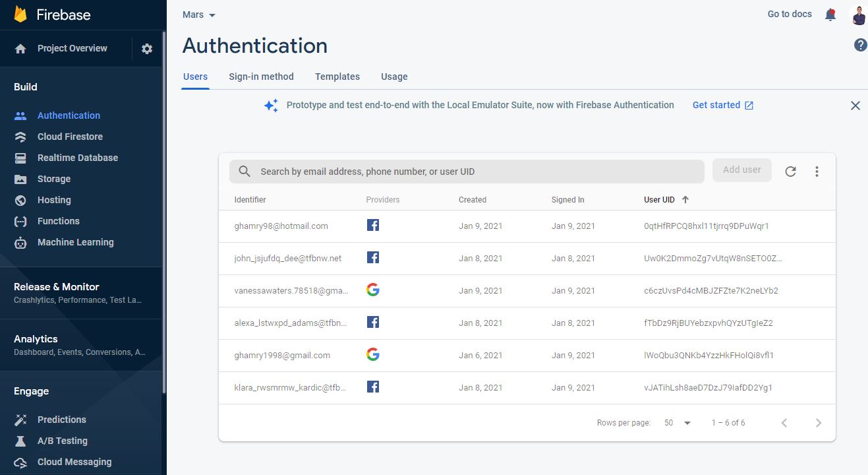The image size is (868, 475).
Task: Click the Machine Learning robot icon
Action: tap(20, 242)
